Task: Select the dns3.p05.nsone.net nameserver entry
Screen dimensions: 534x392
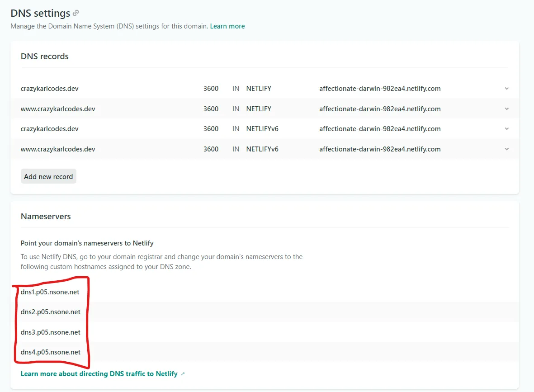Action: pyautogui.click(x=50, y=332)
